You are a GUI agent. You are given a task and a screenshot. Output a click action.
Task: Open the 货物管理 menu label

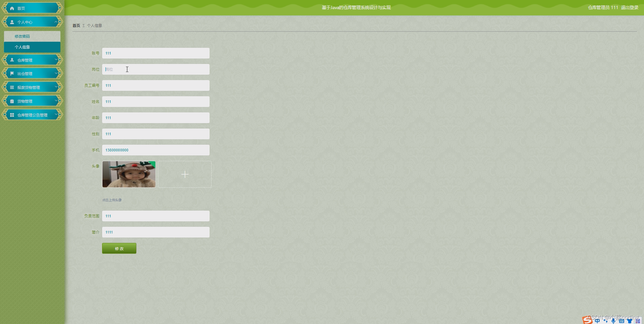25,101
